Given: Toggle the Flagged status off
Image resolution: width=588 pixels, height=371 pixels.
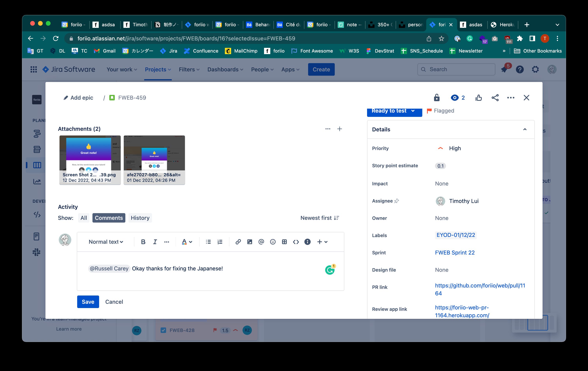Looking at the screenshot, I should pyautogui.click(x=440, y=110).
